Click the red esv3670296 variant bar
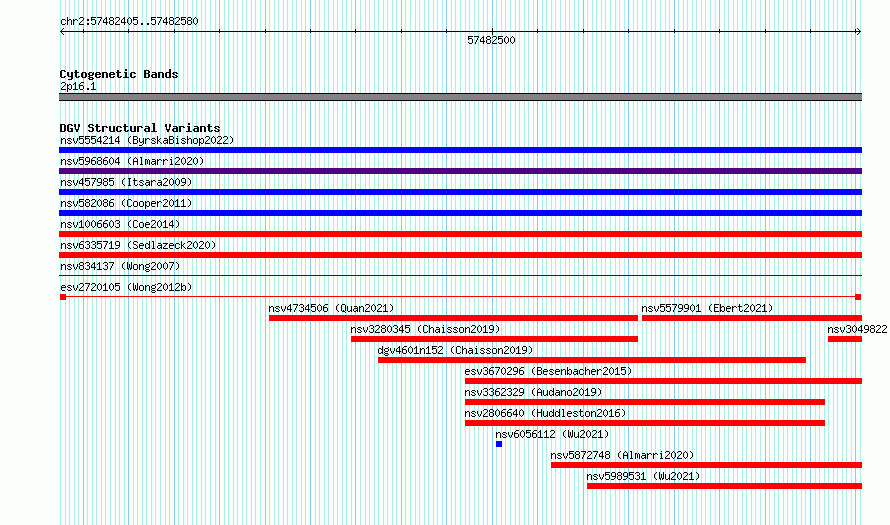This screenshot has width=890, height=525. [664, 381]
